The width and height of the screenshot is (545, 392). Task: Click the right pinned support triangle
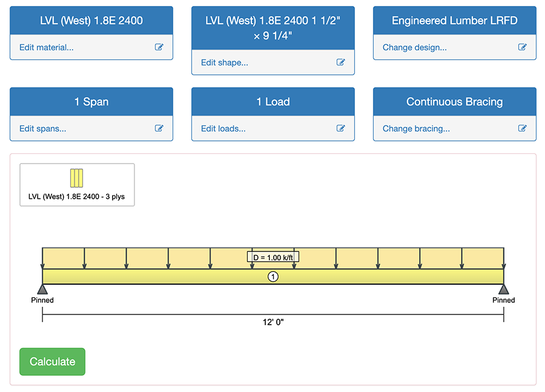[x=503, y=289]
